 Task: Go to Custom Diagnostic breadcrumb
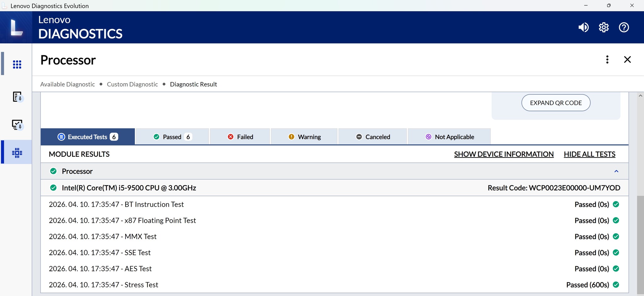tap(132, 84)
